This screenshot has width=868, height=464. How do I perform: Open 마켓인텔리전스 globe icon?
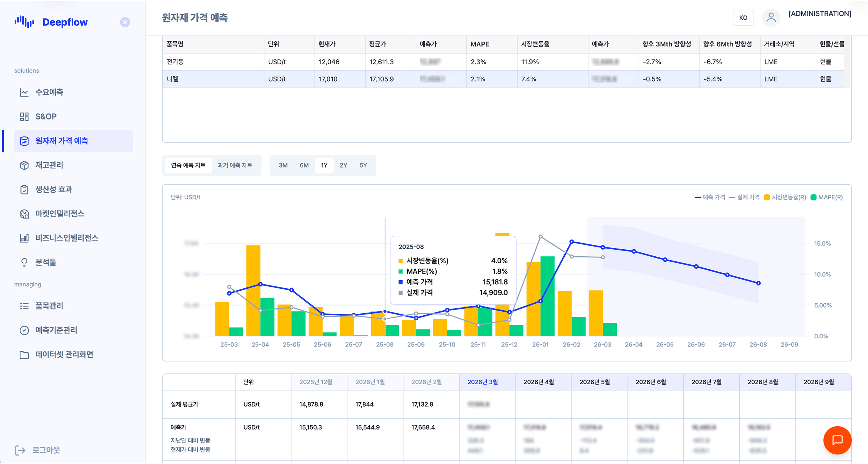point(24,214)
